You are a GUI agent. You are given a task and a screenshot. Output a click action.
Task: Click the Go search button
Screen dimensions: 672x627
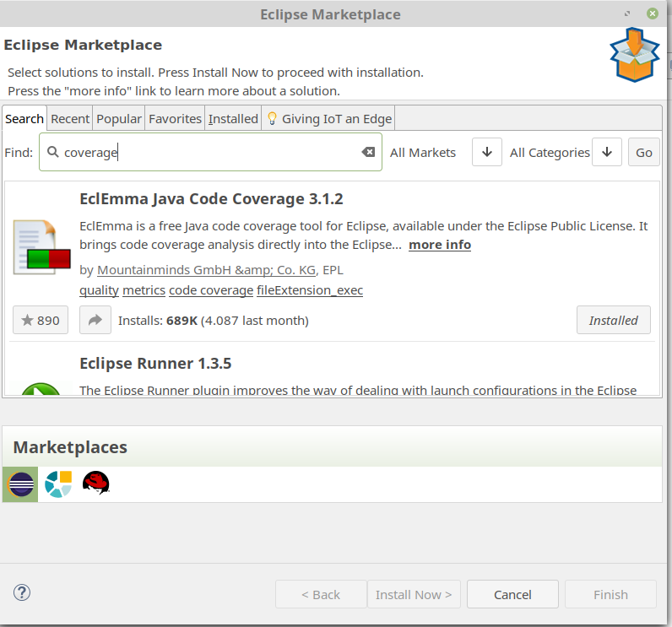tap(643, 152)
